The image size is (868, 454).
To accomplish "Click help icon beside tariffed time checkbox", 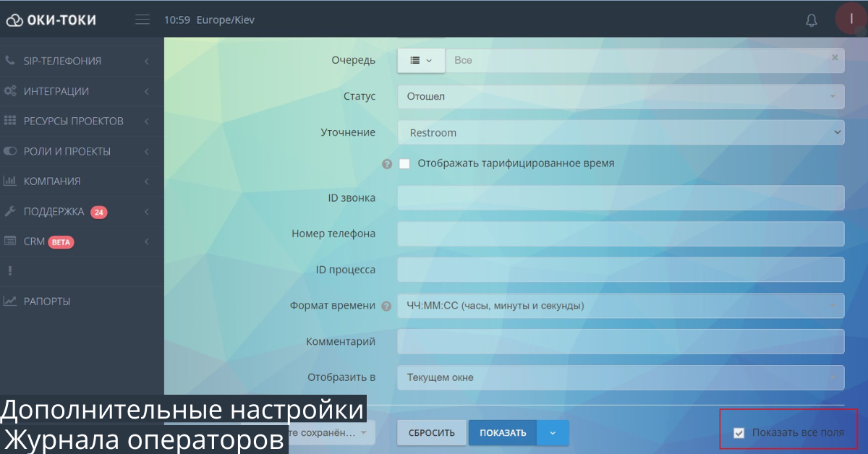I will [x=387, y=164].
